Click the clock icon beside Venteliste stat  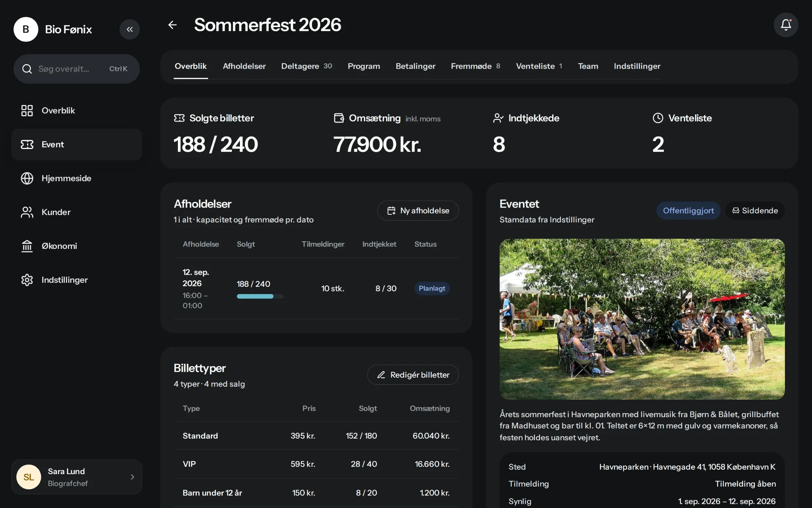point(658,118)
